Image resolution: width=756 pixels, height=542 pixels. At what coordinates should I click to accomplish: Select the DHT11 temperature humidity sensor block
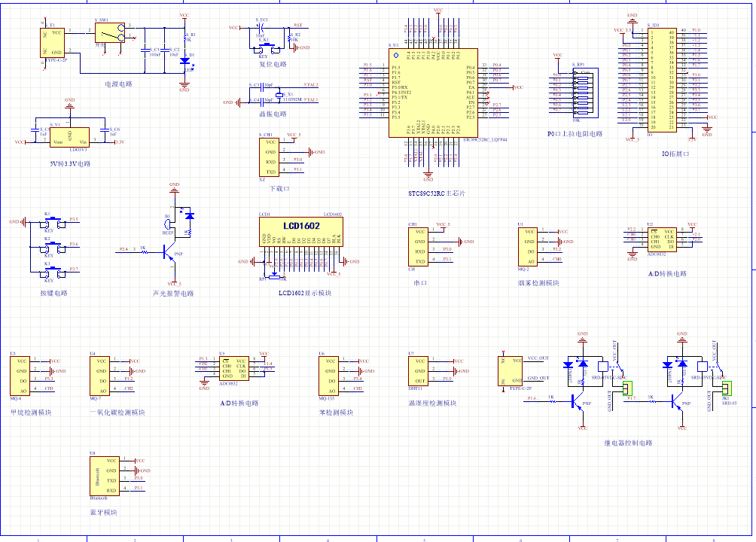[x=417, y=371]
